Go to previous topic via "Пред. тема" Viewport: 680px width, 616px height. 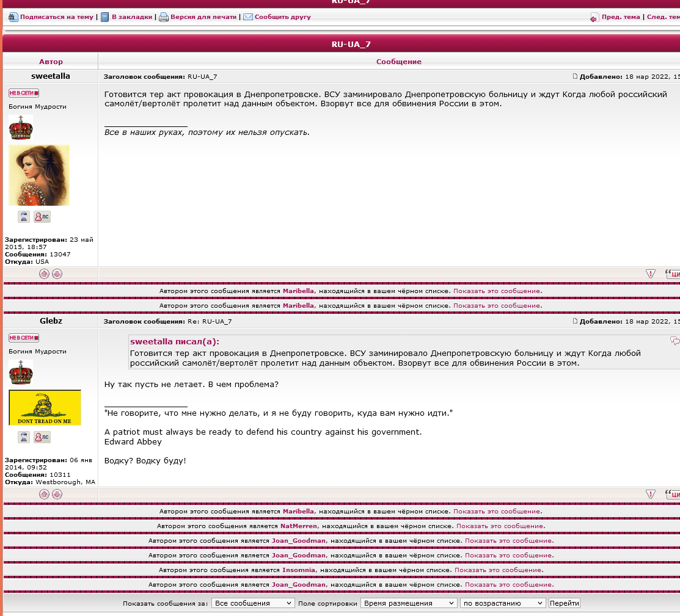620,17
